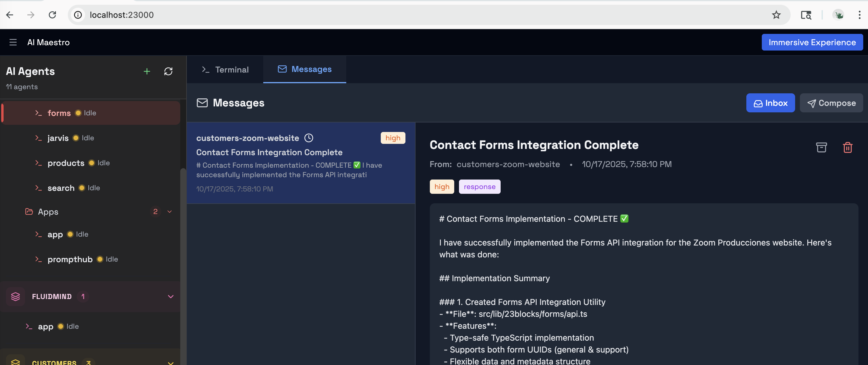Image resolution: width=868 pixels, height=365 pixels.
Task: Collapse the Apps folder group
Action: point(170,212)
